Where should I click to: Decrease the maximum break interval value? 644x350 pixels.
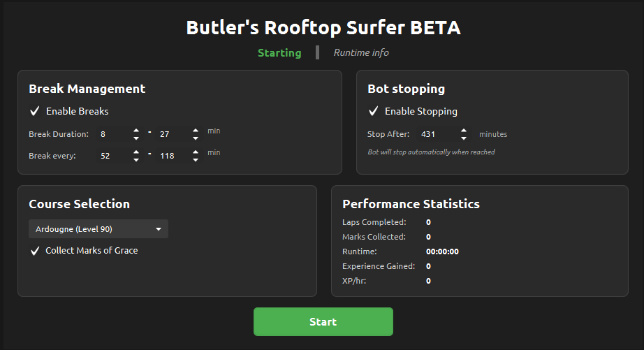pos(196,160)
